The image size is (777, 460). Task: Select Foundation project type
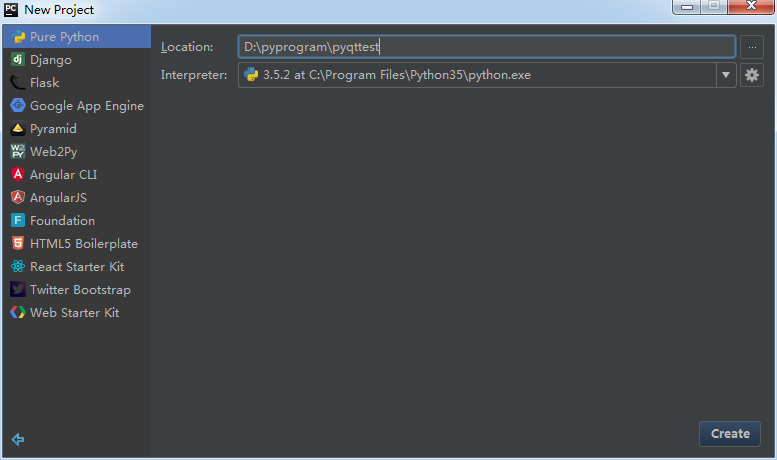[77, 220]
